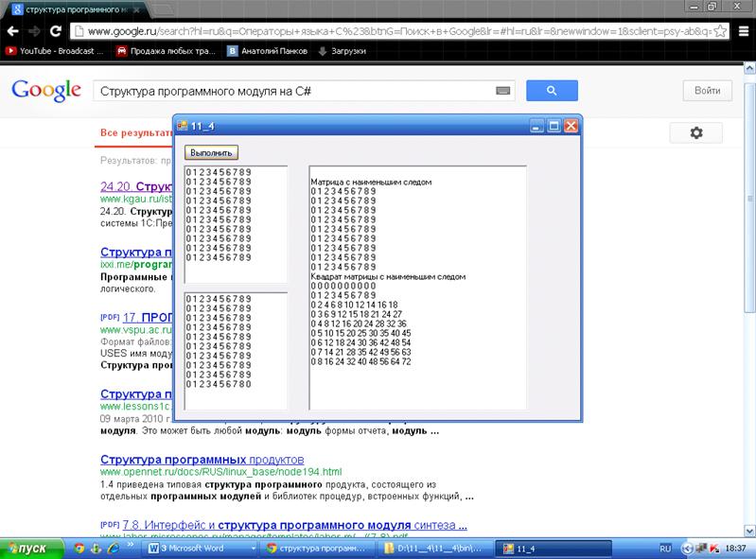The width and height of the screenshot is (756, 559).
Task: Click the Google logo
Action: 45,91
